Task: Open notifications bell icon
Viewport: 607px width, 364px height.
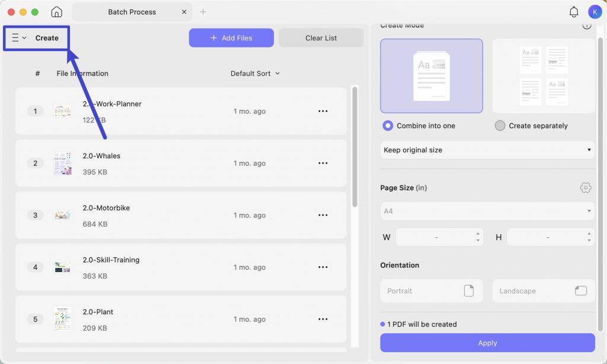Action: (574, 12)
